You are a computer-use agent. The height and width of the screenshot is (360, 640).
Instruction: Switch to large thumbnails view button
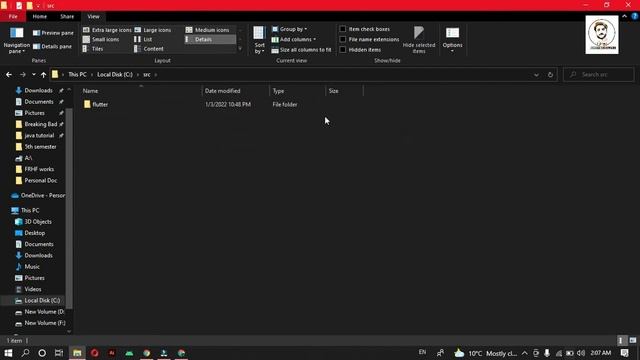pyautogui.click(x=633, y=340)
